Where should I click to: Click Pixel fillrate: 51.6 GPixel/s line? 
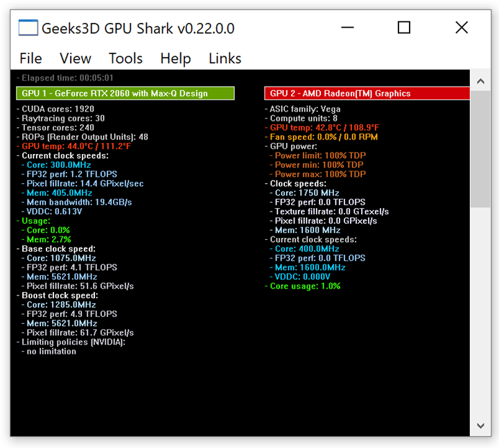(78, 286)
